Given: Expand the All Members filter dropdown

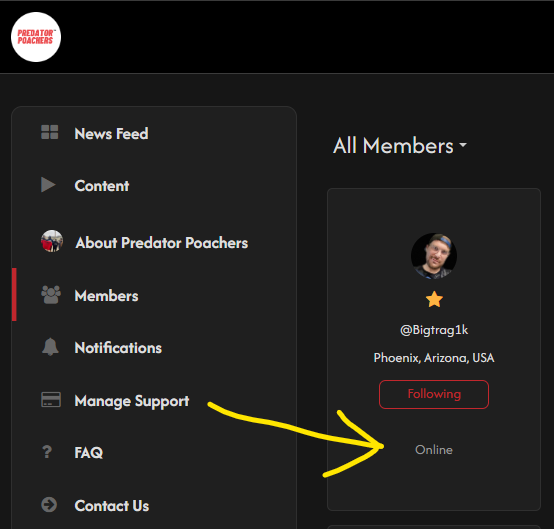Looking at the screenshot, I should 400,146.
